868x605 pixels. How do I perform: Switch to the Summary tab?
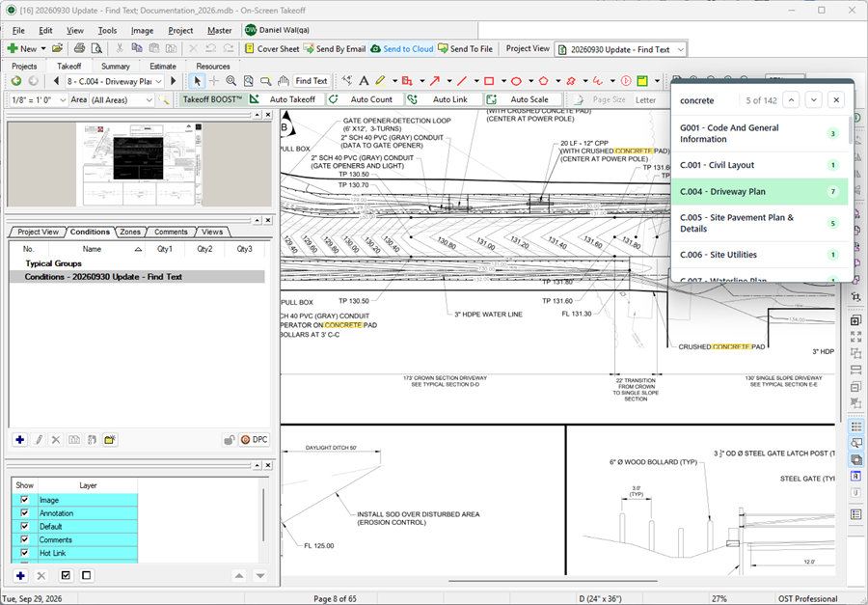pos(115,66)
